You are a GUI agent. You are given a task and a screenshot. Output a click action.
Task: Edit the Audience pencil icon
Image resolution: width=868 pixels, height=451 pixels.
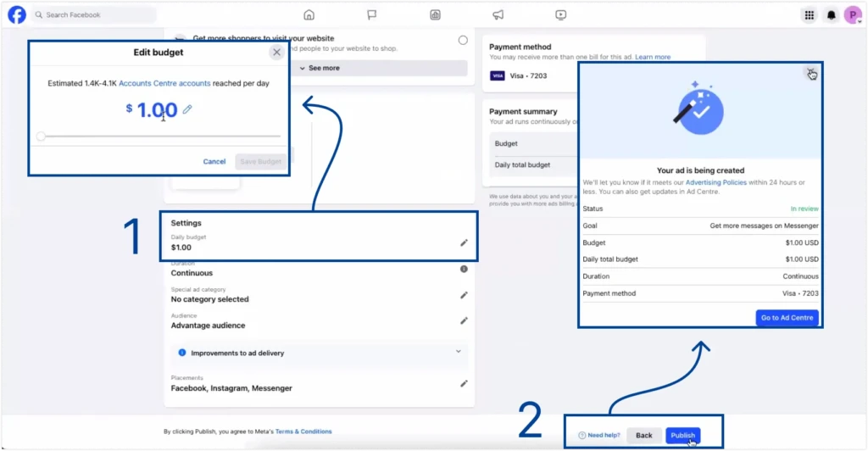click(464, 321)
